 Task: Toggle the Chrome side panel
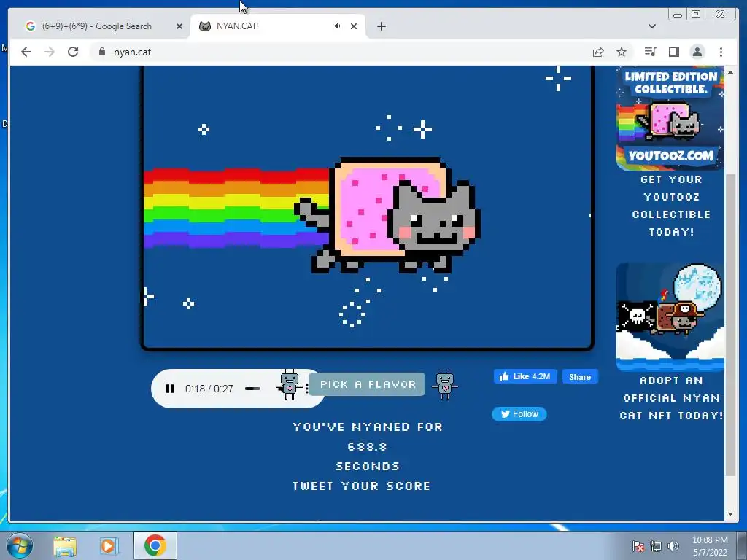point(673,52)
